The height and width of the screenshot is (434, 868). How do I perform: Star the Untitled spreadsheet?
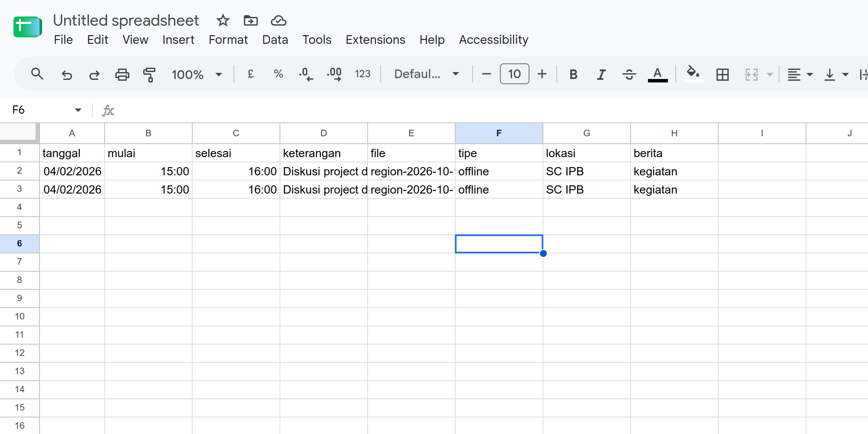(223, 20)
